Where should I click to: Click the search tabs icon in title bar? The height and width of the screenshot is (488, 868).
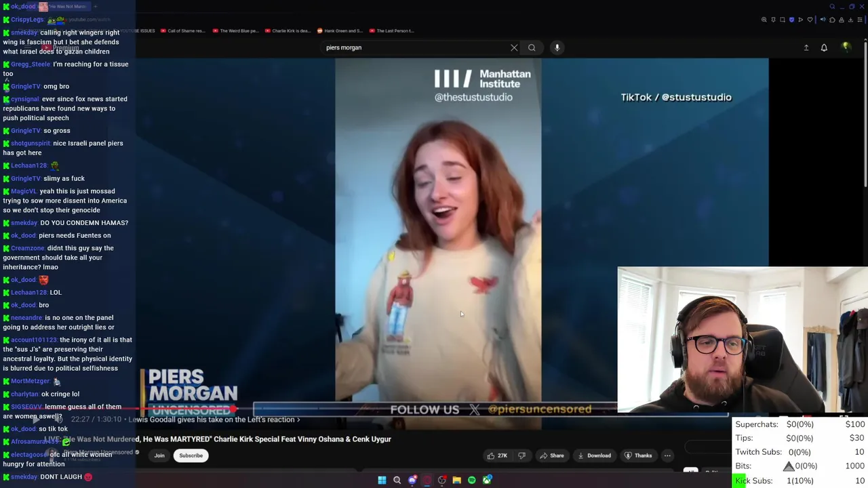coord(832,7)
